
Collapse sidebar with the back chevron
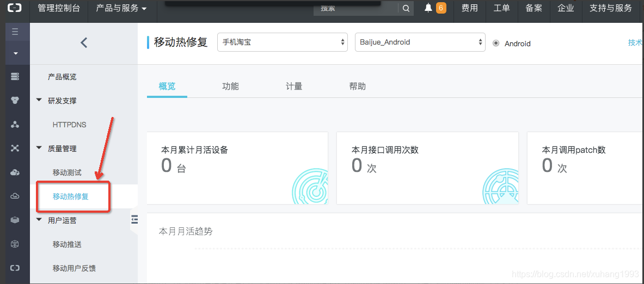pyautogui.click(x=84, y=42)
